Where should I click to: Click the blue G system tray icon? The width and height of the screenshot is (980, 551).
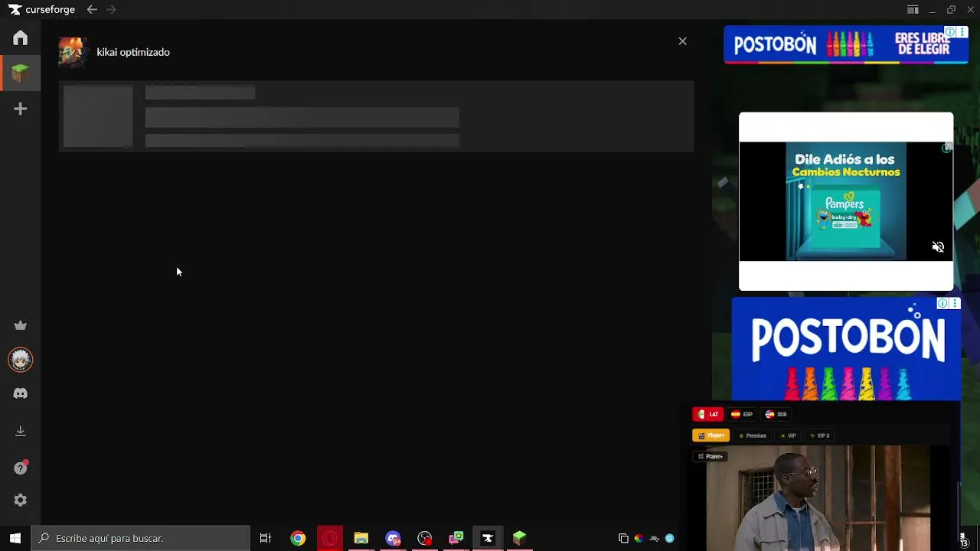pyautogui.click(x=669, y=539)
